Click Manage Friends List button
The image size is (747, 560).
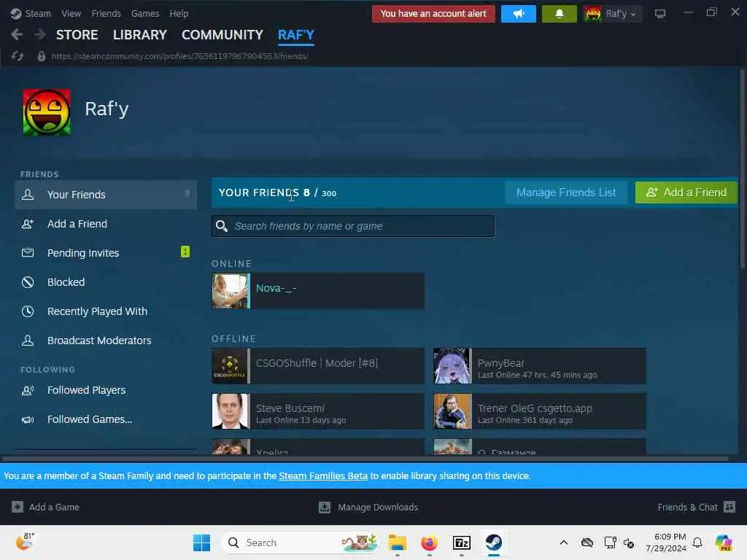coord(566,192)
